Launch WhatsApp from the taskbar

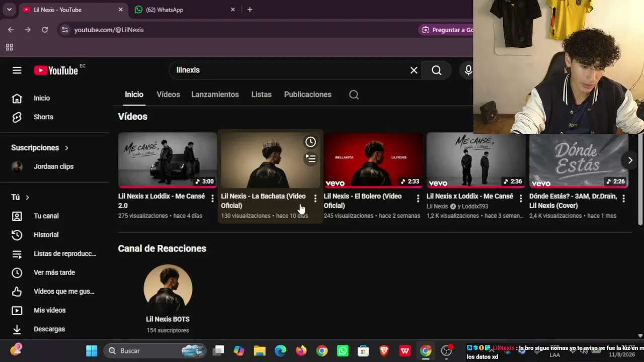click(x=343, y=350)
